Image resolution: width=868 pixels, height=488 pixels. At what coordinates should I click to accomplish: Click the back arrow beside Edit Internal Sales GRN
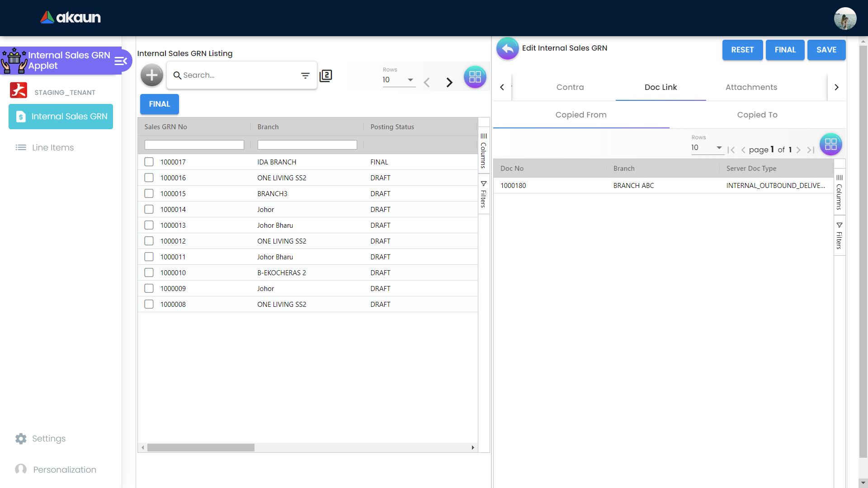click(507, 48)
